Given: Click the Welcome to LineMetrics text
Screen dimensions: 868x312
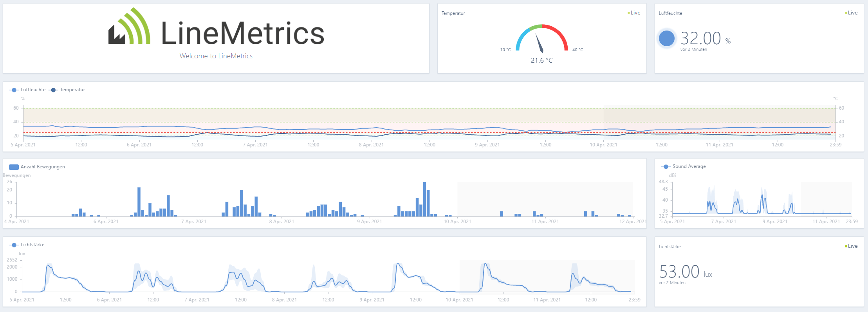Looking at the screenshot, I should (x=216, y=56).
